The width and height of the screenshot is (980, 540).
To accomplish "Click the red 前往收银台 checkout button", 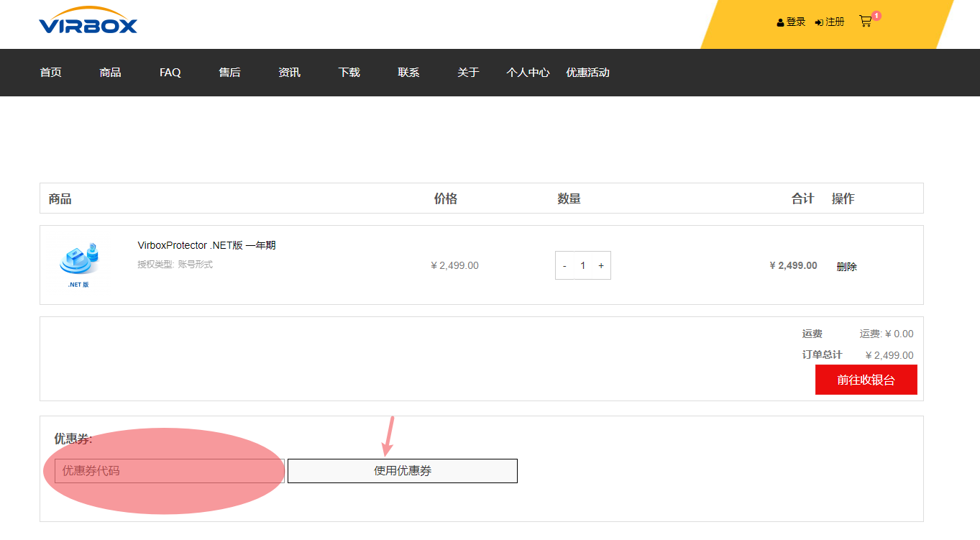I will (866, 380).
